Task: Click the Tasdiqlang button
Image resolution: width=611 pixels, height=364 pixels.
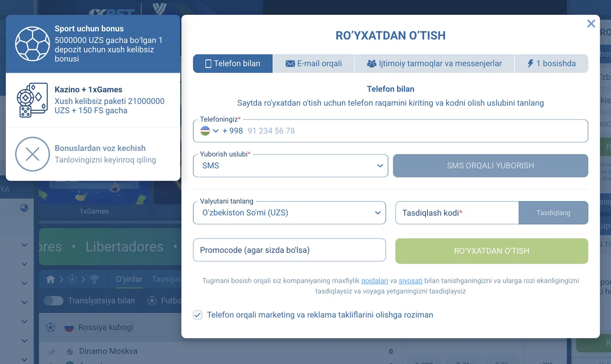Action: click(553, 213)
